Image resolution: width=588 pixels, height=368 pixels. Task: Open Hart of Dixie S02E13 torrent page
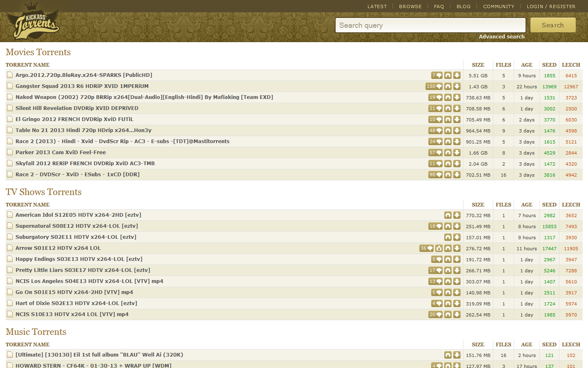coord(76,303)
